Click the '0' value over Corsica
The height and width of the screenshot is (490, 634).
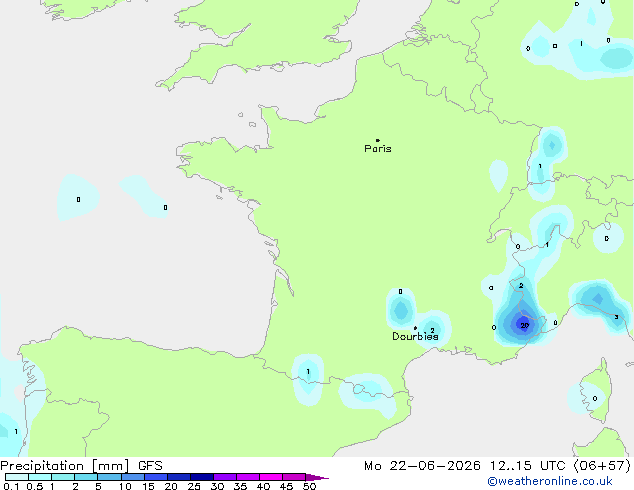(x=595, y=399)
